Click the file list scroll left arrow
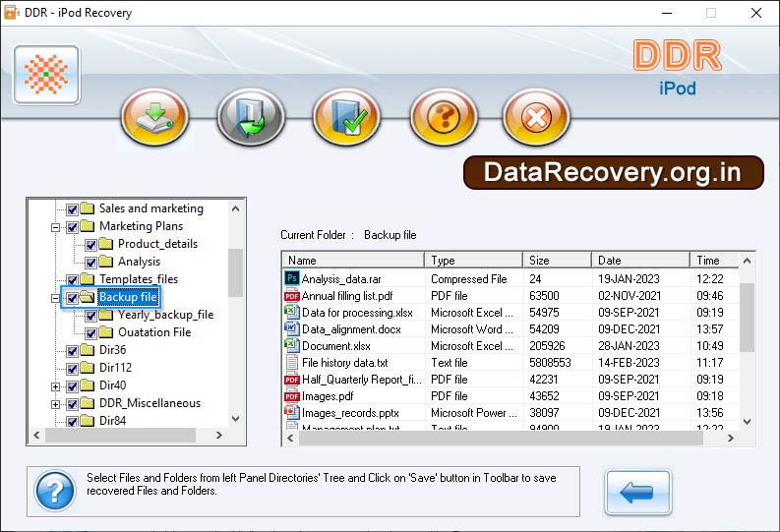Image resolution: width=780 pixels, height=532 pixels. point(290,438)
